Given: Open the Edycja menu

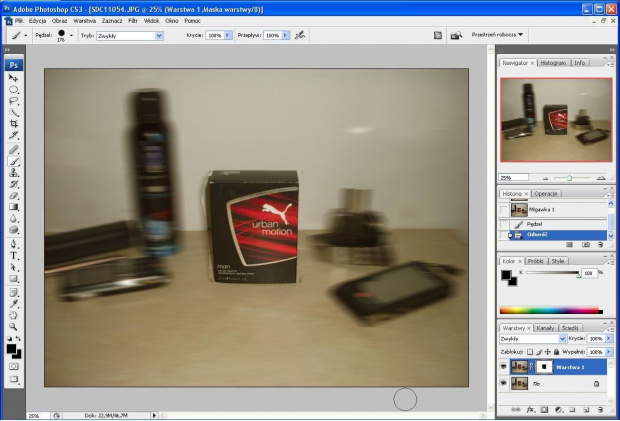Looking at the screenshot, I should pos(38,21).
